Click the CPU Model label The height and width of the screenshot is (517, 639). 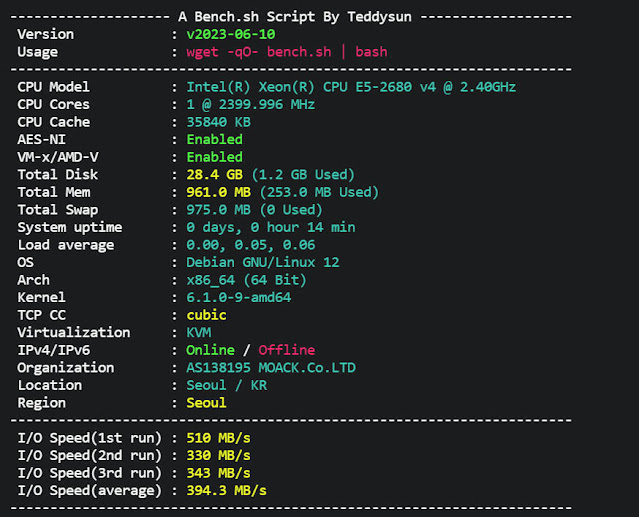pos(53,87)
